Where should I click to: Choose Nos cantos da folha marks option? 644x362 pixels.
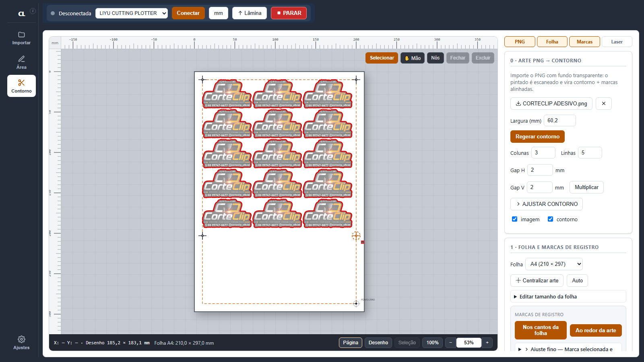(x=541, y=330)
